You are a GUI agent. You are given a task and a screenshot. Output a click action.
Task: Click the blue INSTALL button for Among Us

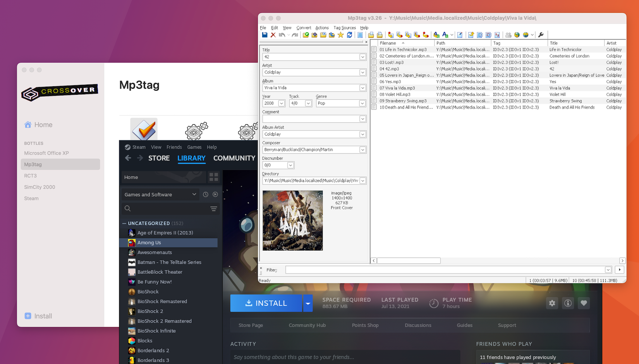[266, 303]
